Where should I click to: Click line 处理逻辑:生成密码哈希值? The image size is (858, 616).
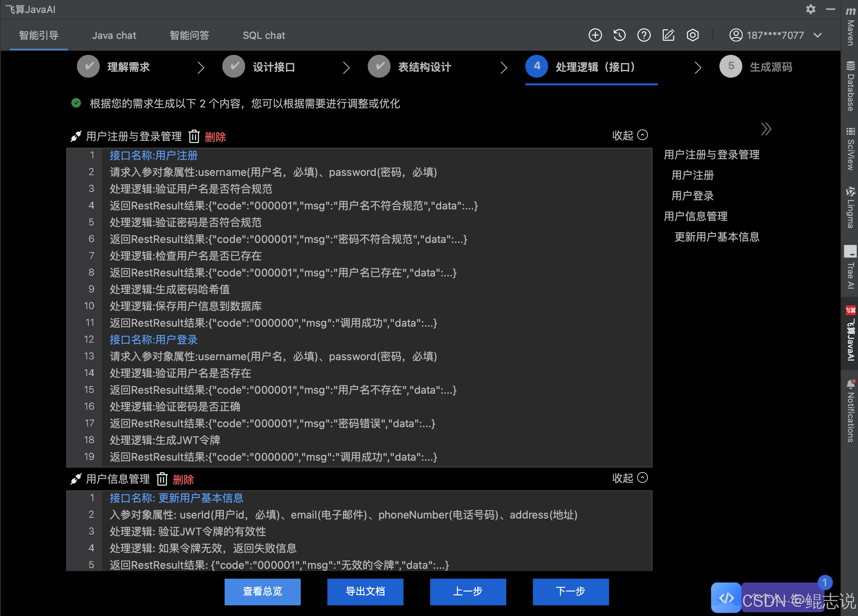(x=170, y=289)
